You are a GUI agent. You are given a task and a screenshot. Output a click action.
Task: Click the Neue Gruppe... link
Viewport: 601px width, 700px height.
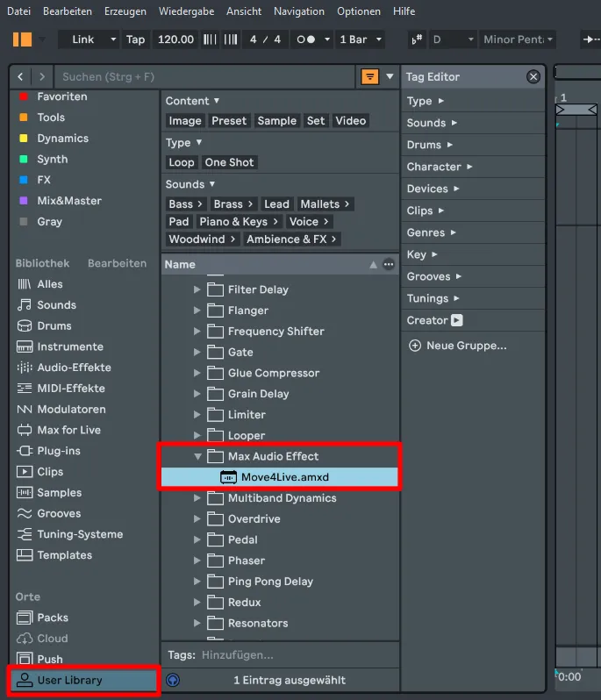[466, 346]
